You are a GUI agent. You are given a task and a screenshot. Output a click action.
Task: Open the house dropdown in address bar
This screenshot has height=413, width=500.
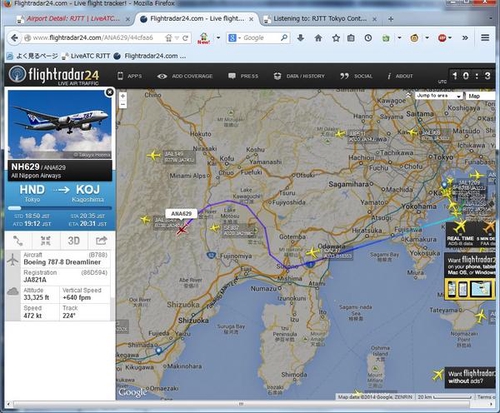[x=169, y=38]
